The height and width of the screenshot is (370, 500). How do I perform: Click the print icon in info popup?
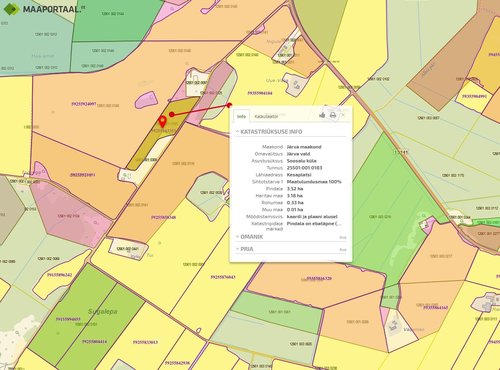click(x=333, y=115)
